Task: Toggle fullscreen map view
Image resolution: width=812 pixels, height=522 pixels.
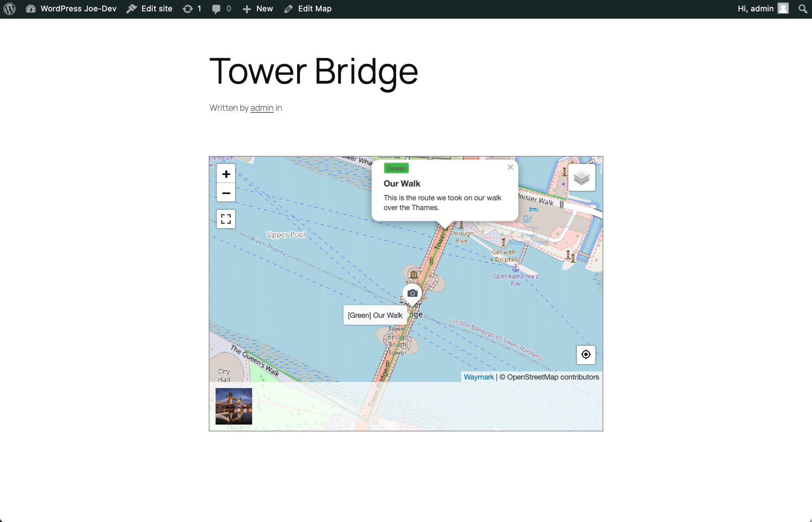Action: [x=226, y=219]
